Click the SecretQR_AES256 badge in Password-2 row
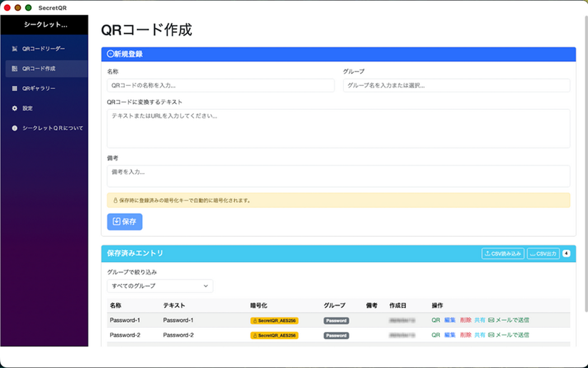Viewport: 588px width, 368px height. click(274, 335)
